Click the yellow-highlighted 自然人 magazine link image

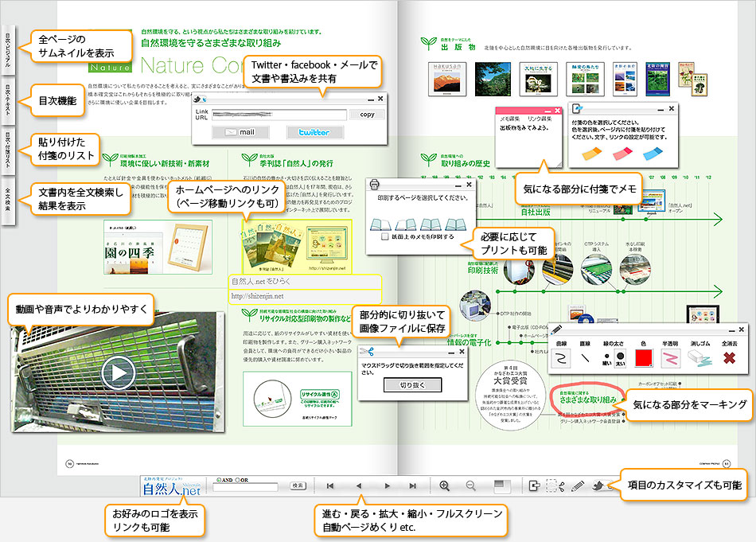[x=297, y=247]
